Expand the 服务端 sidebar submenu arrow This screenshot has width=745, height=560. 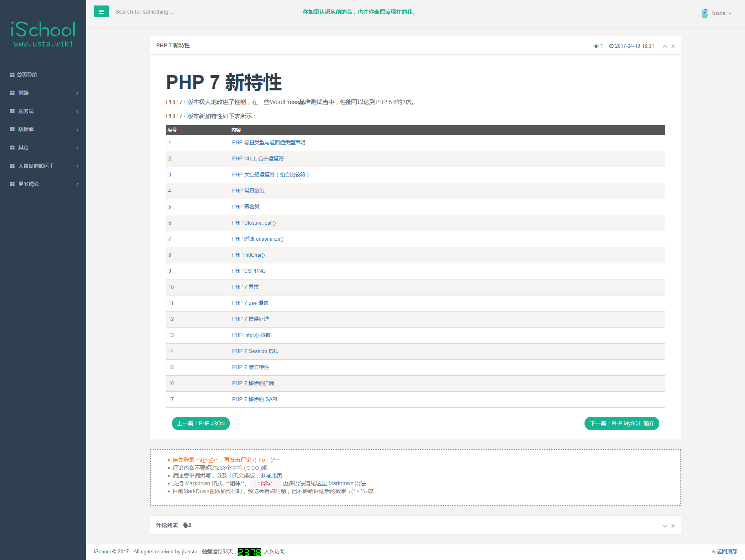[78, 112]
